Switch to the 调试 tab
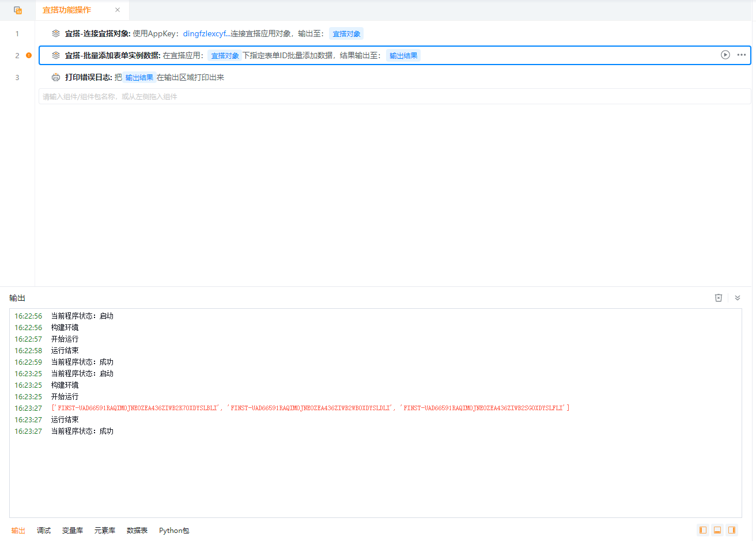 click(44, 531)
